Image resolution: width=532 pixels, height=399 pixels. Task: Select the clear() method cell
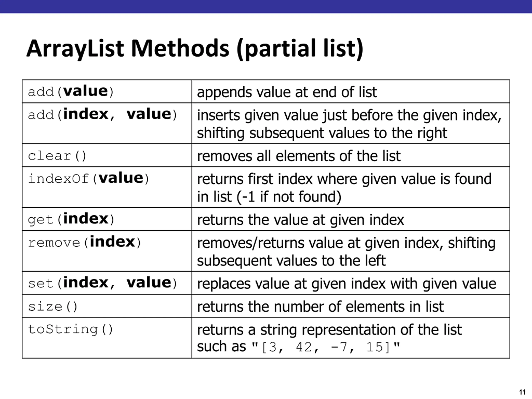[x=57, y=156]
